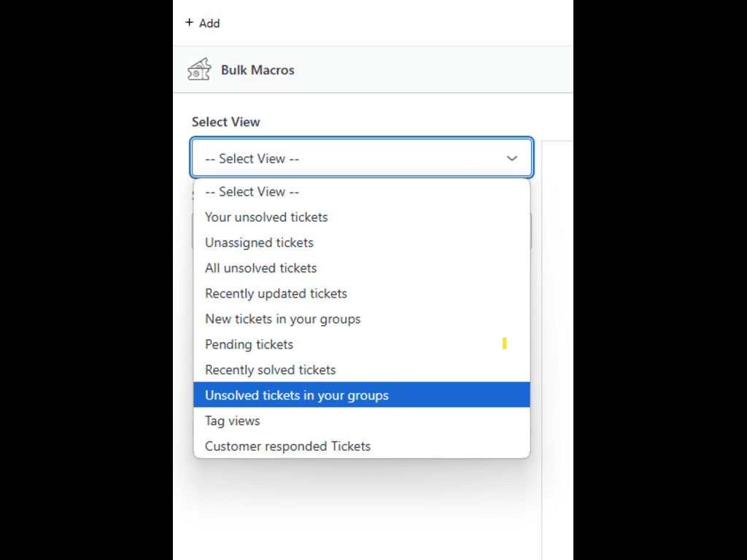The image size is (747, 560).
Task: Pick "New tickets in your groups"
Action: (282, 319)
